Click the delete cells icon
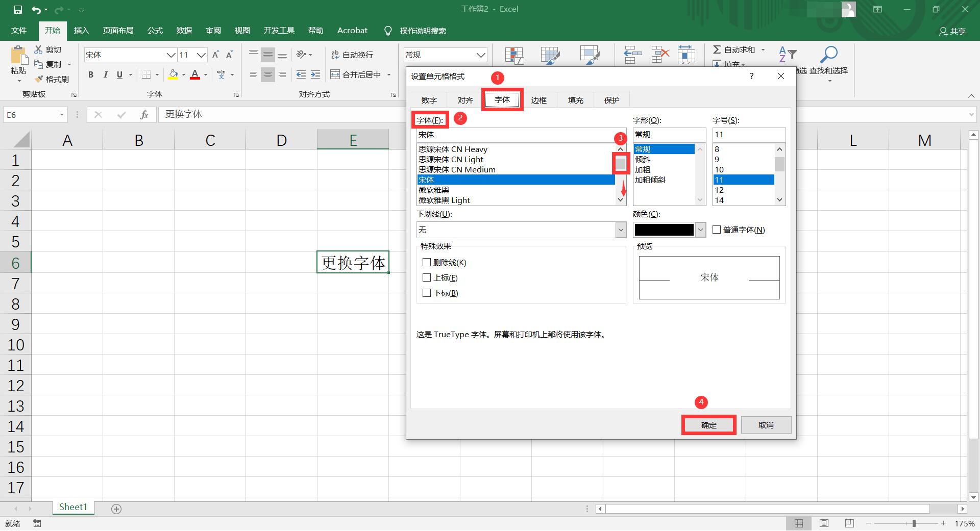The height and width of the screenshot is (531, 980). pos(660,55)
